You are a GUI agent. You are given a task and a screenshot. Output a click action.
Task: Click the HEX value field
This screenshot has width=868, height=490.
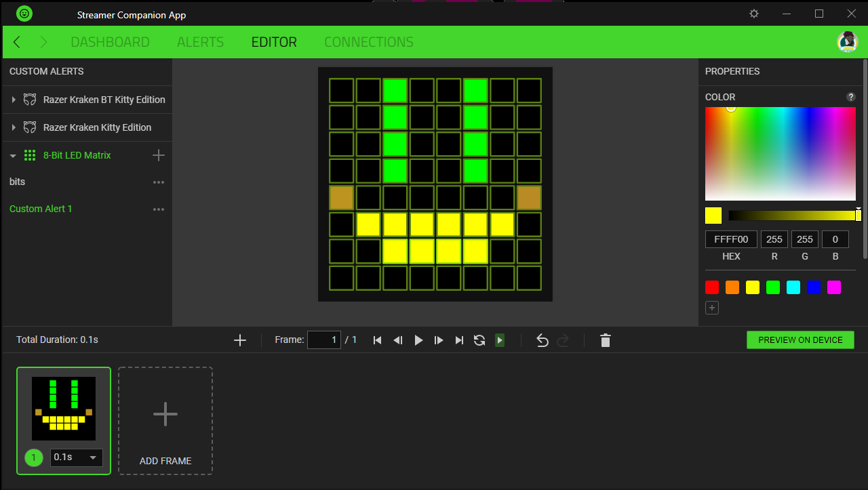(731, 239)
